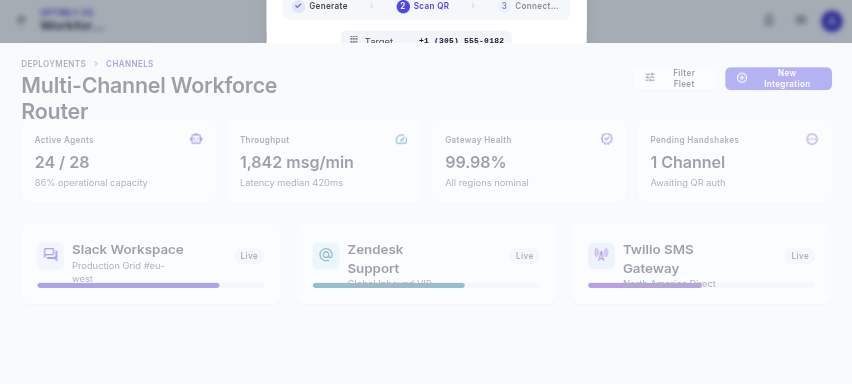Click the pending dots icon on Pending Handshakes

812,139
